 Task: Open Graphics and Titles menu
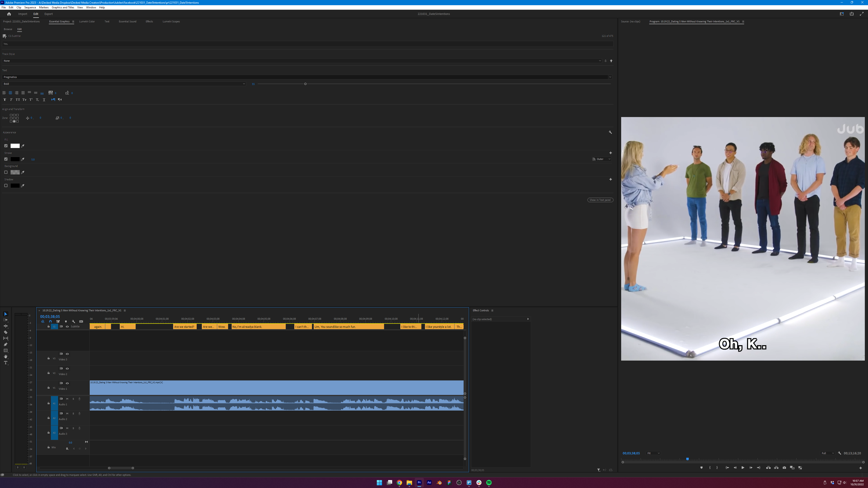(x=63, y=7)
